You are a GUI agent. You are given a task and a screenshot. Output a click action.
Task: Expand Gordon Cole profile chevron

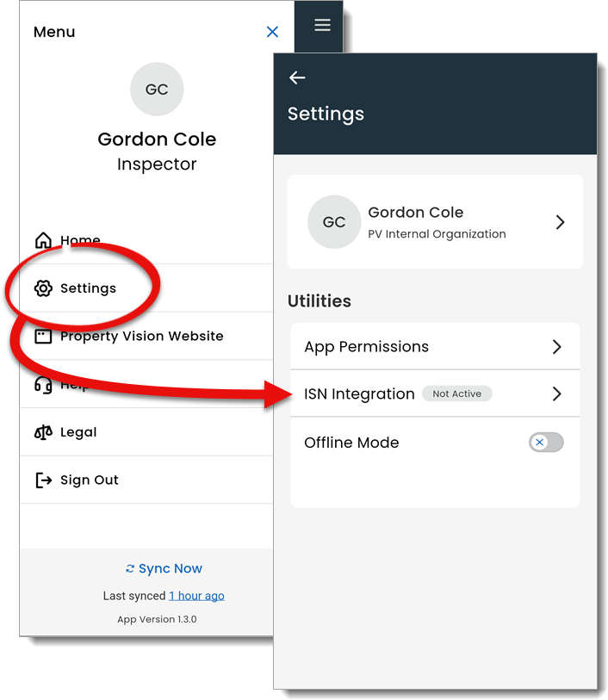tap(561, 222)
